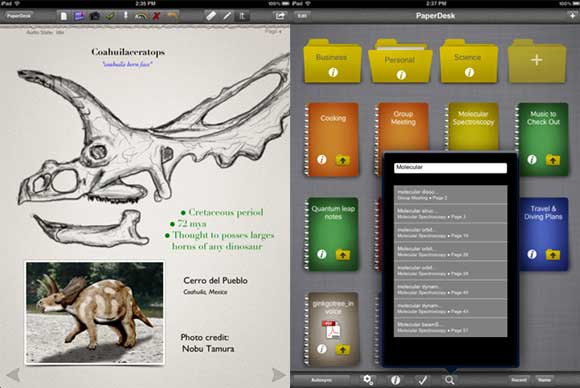Toggle the Autosync button
The image size is (580, 388).
point(321,380)
